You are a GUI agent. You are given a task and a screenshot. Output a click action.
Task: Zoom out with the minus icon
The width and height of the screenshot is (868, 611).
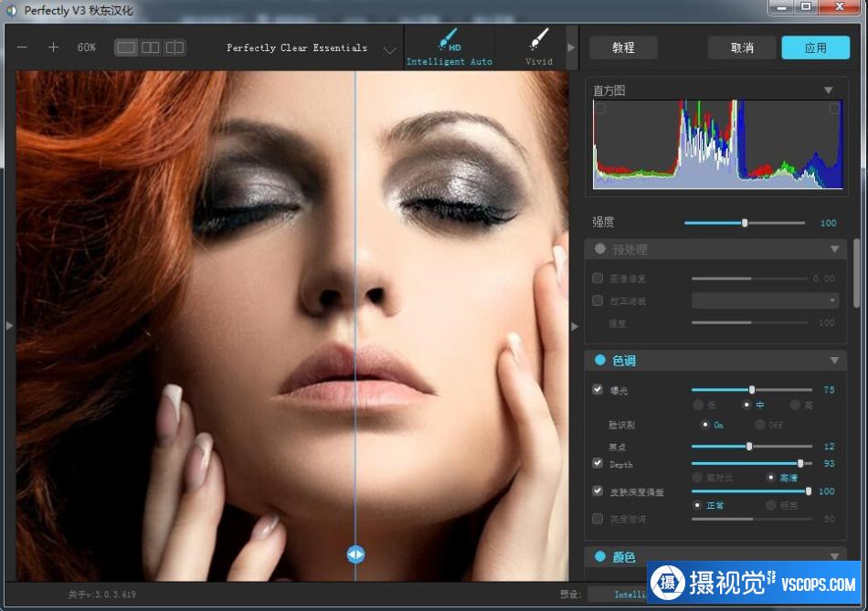(22, 47)
